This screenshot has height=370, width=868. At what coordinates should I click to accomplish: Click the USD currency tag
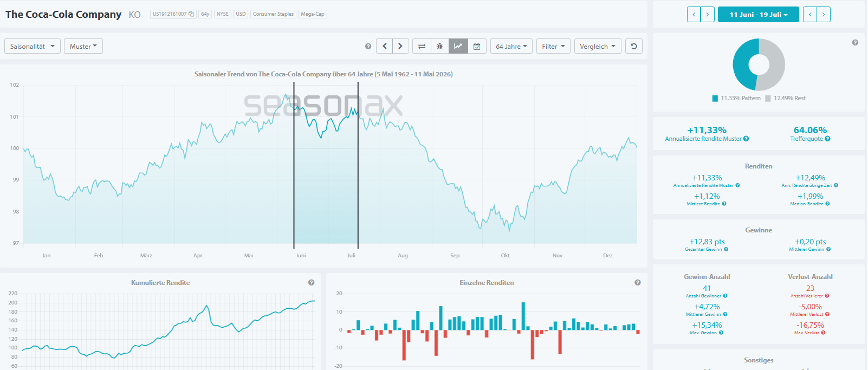click(x=241, y=14)
